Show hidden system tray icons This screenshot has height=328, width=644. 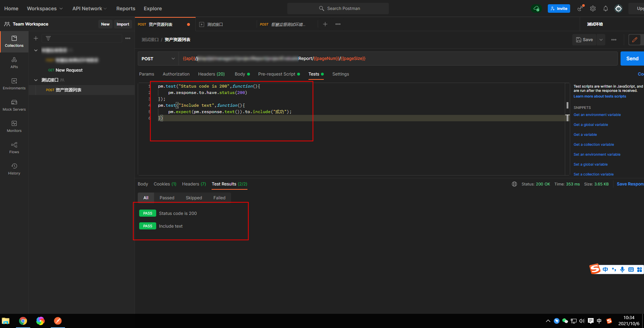coord(548,321)
